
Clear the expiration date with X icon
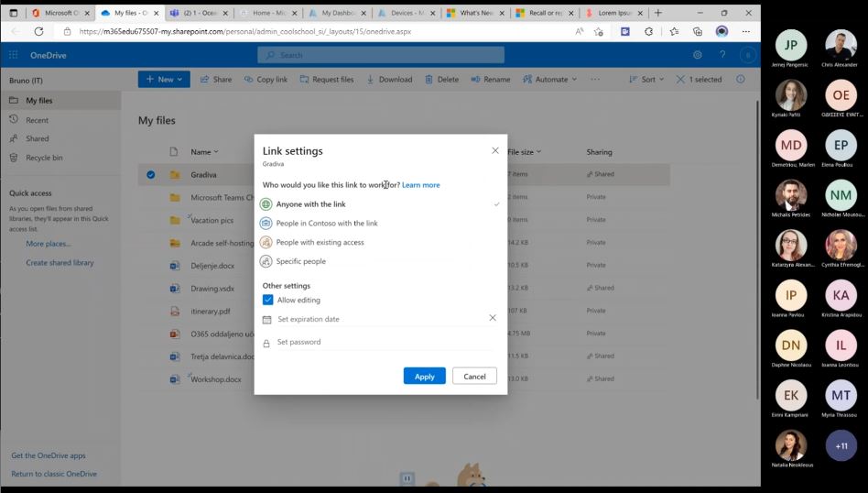pyautogui.click(x=493, y=318)
